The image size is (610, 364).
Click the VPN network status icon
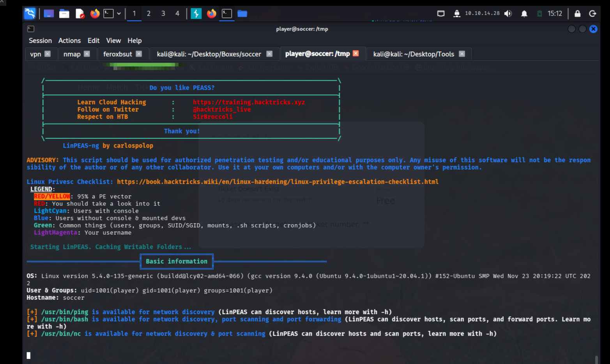click(x=457, y=14)
